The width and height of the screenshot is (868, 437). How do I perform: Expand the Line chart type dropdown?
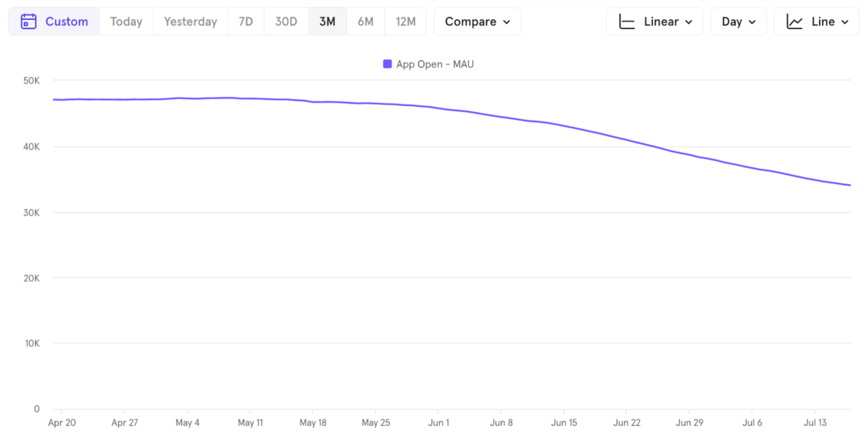tap(816, 21)
